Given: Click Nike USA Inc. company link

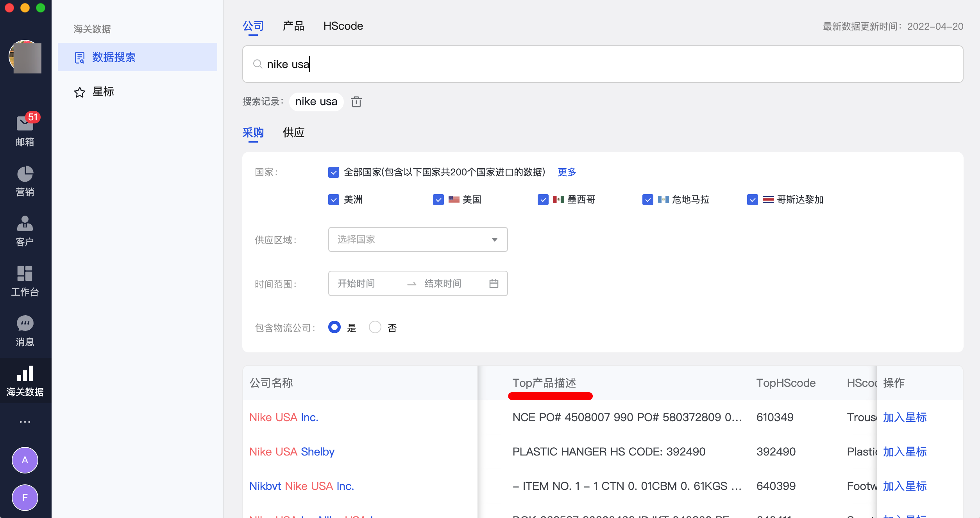Looking at the screenshot, I should tap(283, 417).
